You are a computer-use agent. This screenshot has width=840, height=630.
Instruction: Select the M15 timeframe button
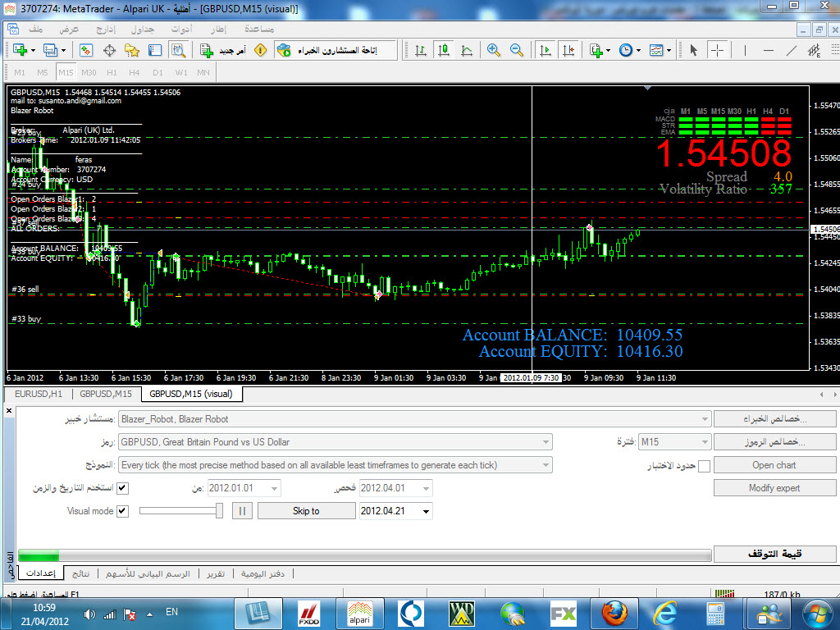coord(66,72)
